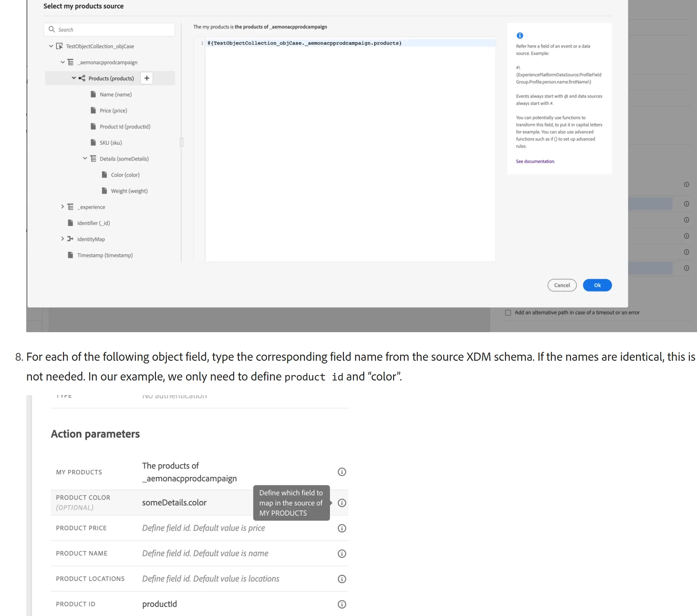This screenshot has height=616, width=697.
Task: Expand the identityMap node
Action: (62, 239)
